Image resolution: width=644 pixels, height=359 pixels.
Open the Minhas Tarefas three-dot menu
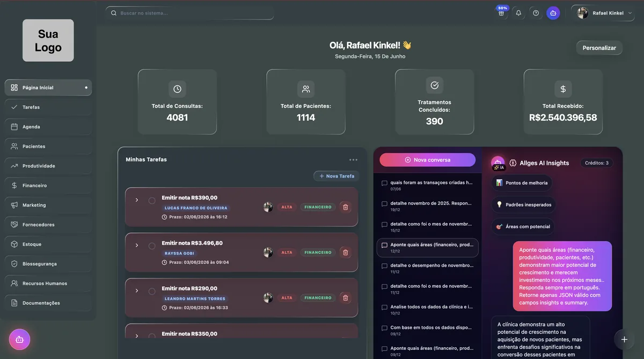tap(353, 159)
